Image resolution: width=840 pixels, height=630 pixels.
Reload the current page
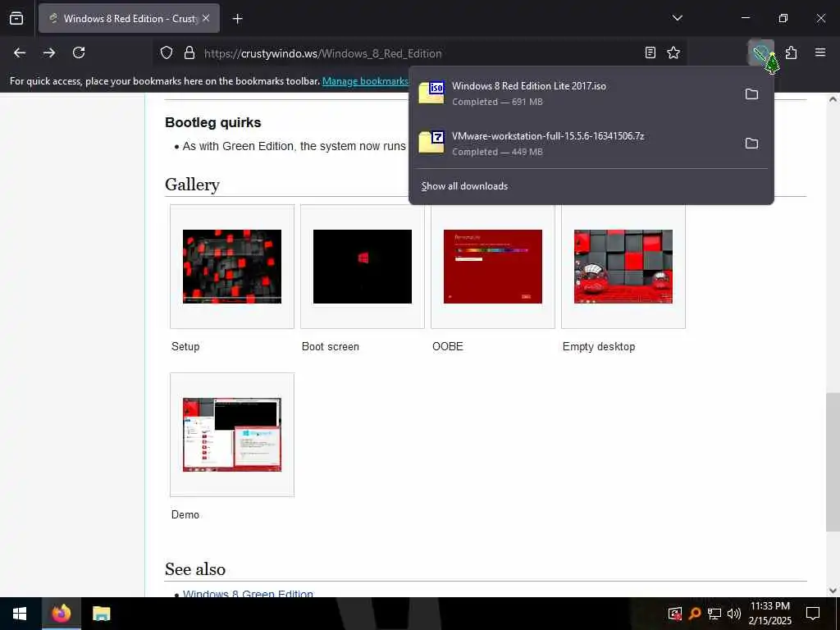[79, 52]
